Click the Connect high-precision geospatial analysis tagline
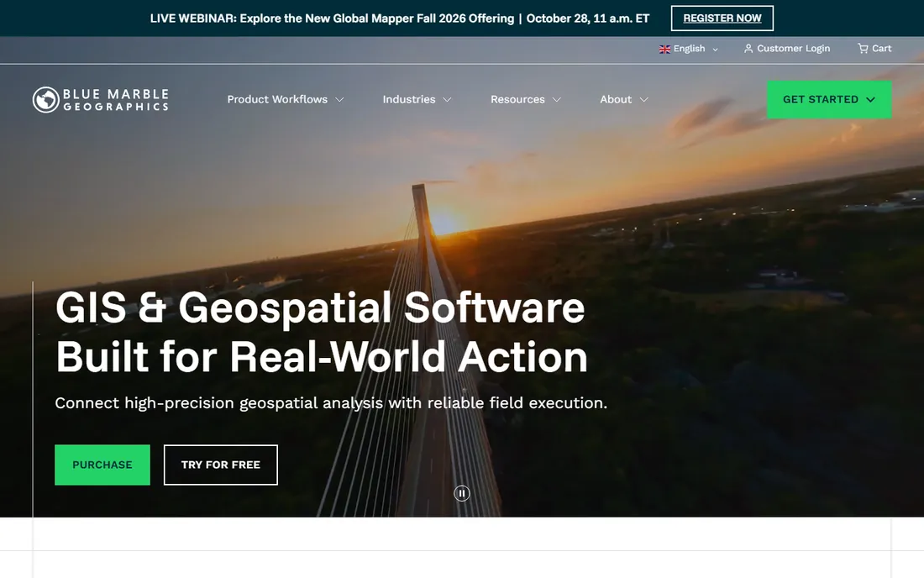Screen dimensions: 924x578 click(331, 403)
